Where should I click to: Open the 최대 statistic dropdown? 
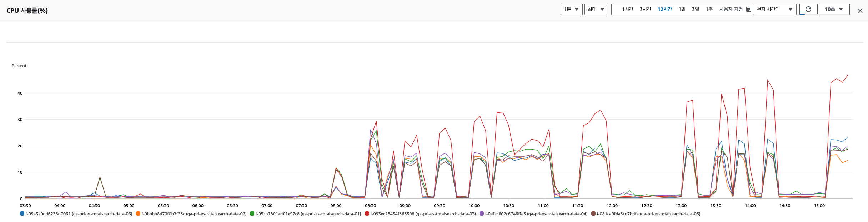(x=596, y=9)
